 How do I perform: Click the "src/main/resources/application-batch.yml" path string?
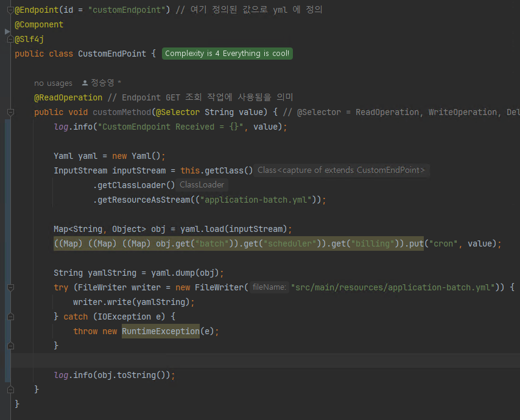(393, 287)
